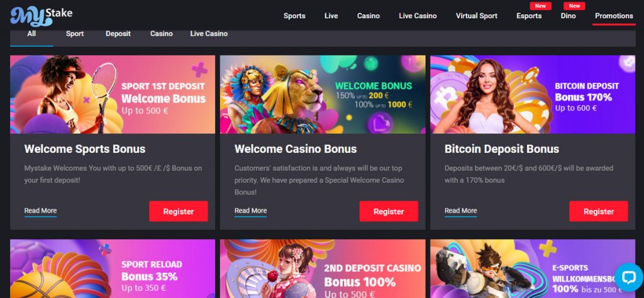Go to Live Casino in top navigation
644x298 pixels.
click(418, 16)
